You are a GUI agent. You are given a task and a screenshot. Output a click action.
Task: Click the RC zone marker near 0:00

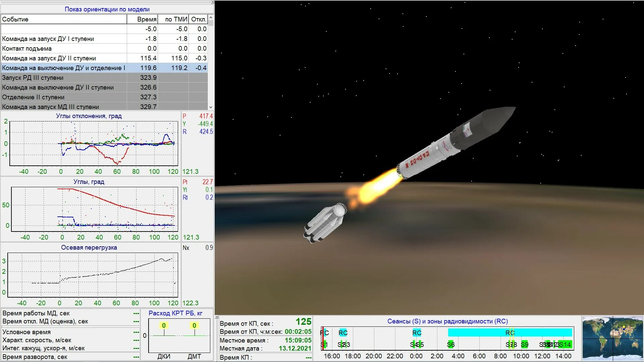click(x=417, y=332)
